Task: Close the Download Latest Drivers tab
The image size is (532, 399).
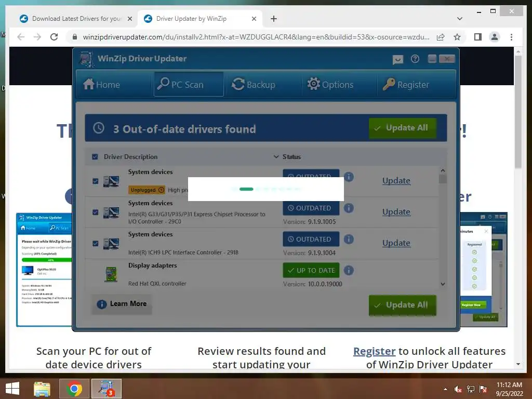Action: point(129,19)
